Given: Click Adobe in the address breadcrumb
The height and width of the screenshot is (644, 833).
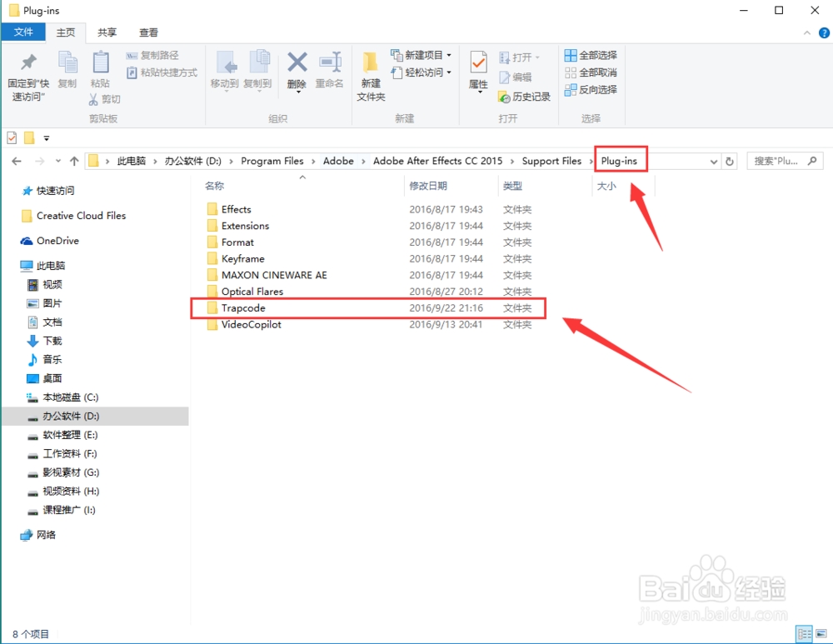Looking at the screenshot, I should pyautogui.click(x=338, y=161).
